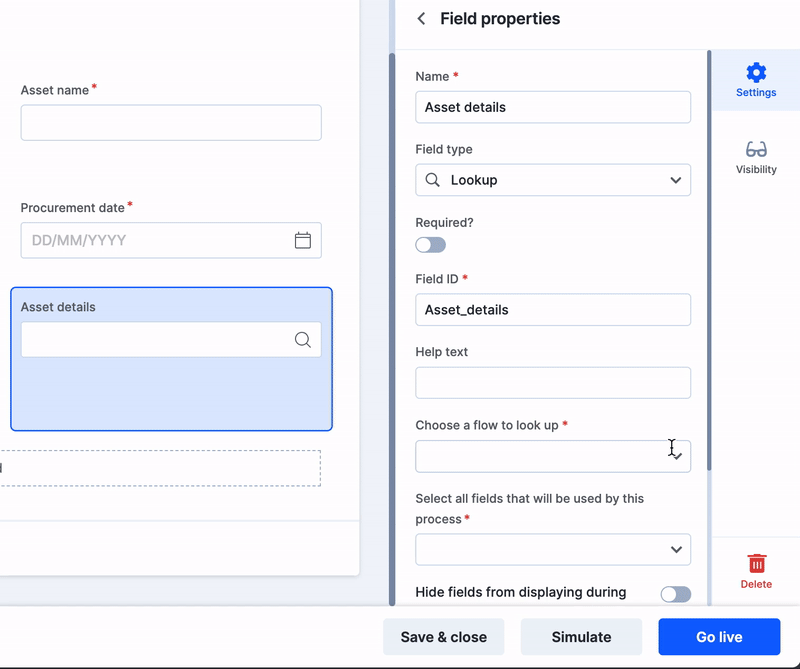The height and width of the screenshot is (669, 800).
Task: Click the properties panel vertical scrollbar
Action: (x=709, y=260)
